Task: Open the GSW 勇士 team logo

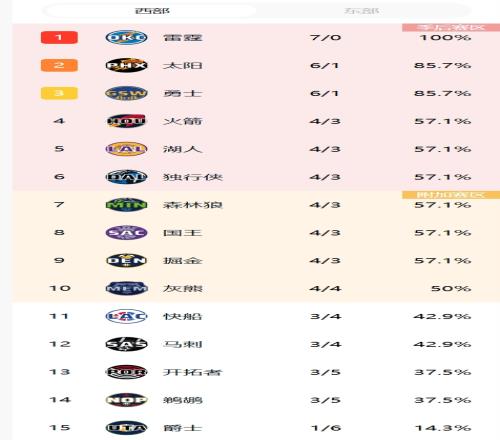Action: tap(126, 93)
